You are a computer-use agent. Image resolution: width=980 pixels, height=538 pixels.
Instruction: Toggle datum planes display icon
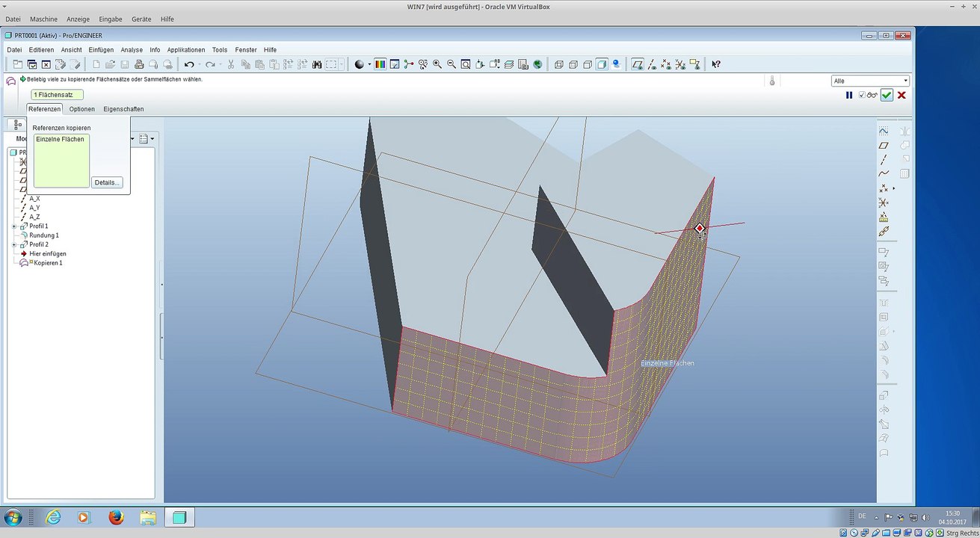click(x=638, y=65)
